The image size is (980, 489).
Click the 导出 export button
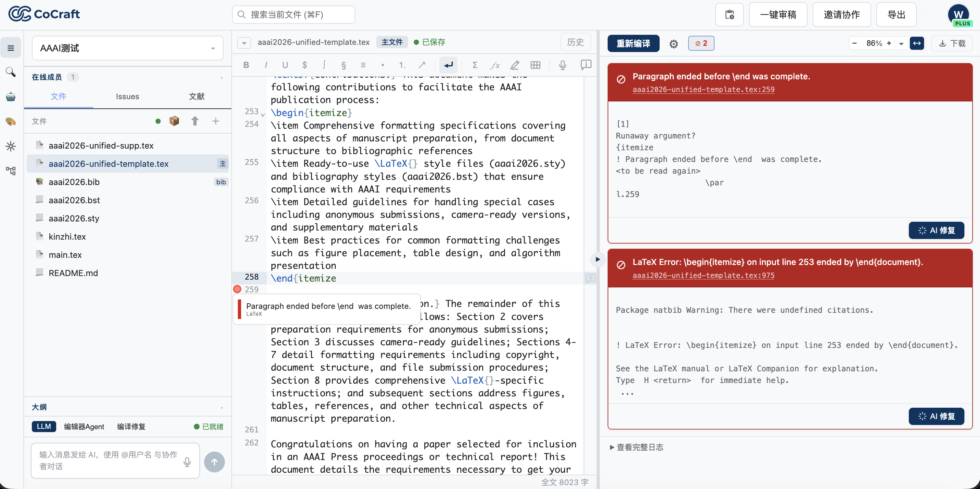click(x=896, y=14)
